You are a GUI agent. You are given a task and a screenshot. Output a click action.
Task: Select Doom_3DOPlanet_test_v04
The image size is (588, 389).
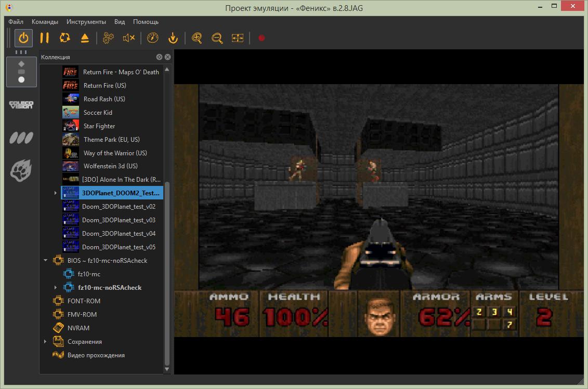[119, 234]
